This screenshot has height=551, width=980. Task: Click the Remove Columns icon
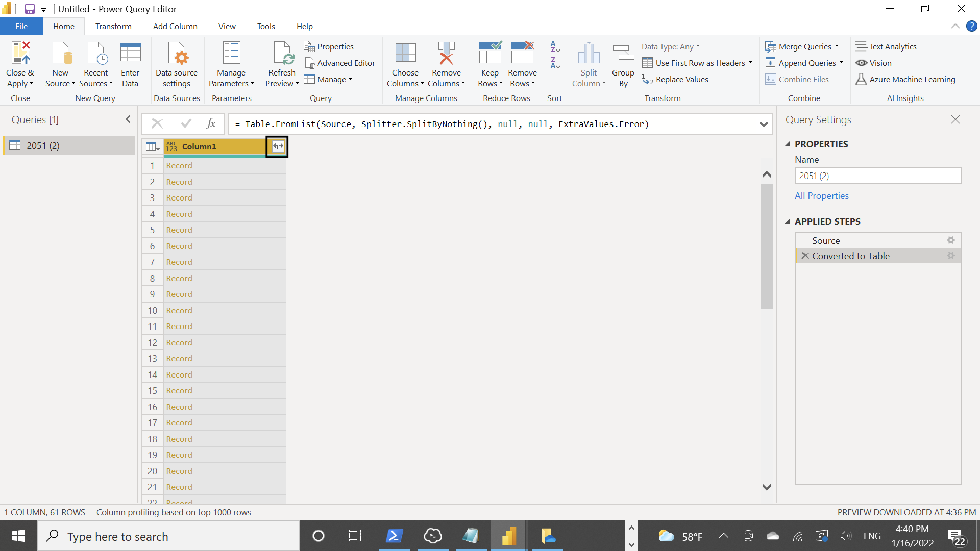tap(446, 53)
